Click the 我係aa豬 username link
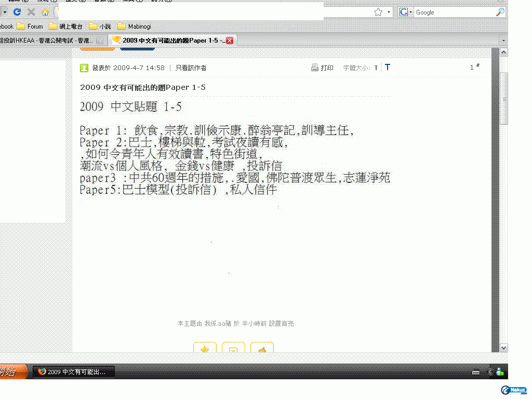 218,324
